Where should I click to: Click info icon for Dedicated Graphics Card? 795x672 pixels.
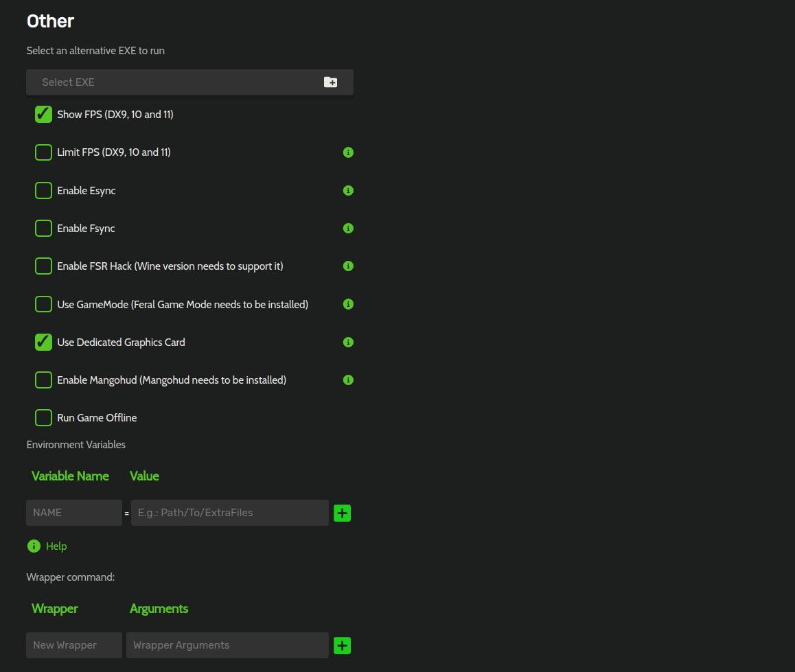348,342
